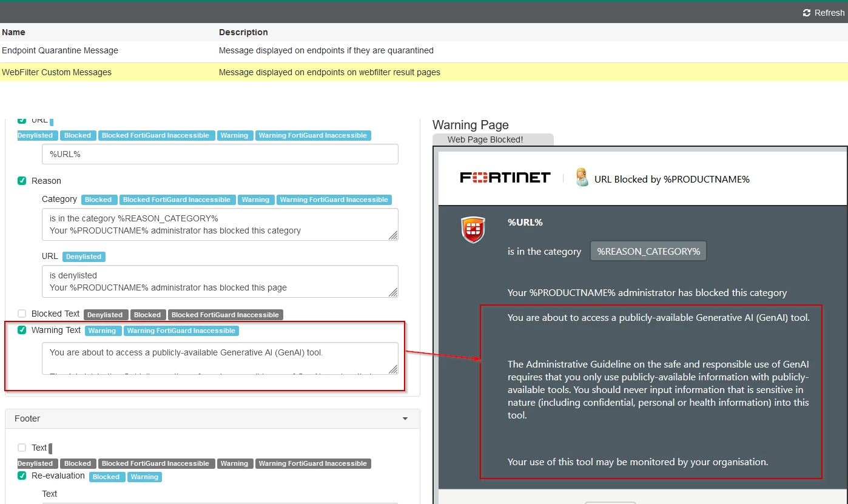Click Blocked tag next to Category label
Screen dimensions: 848x504
coord(98,200)
